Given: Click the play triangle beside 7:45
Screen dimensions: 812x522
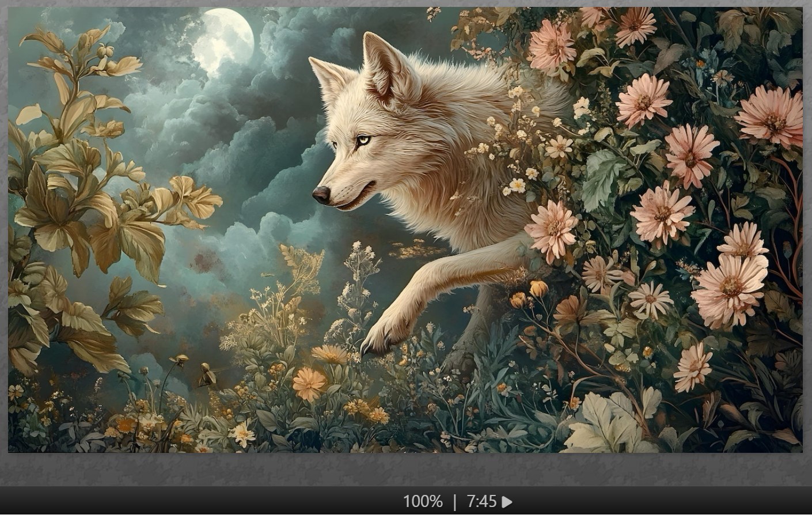Looking at the screenshot, I should click(x=507, y=502).
